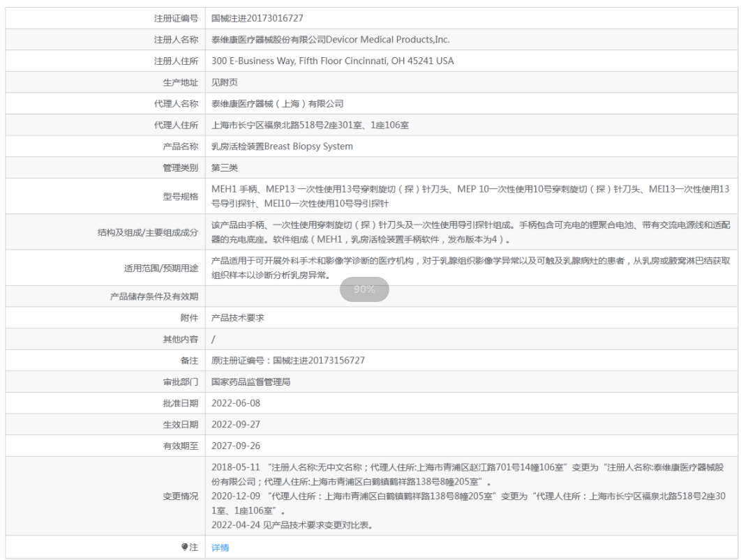Click the 产品技术要求 attachment value
The image size is (741, 560).
[x=238, y=317]
